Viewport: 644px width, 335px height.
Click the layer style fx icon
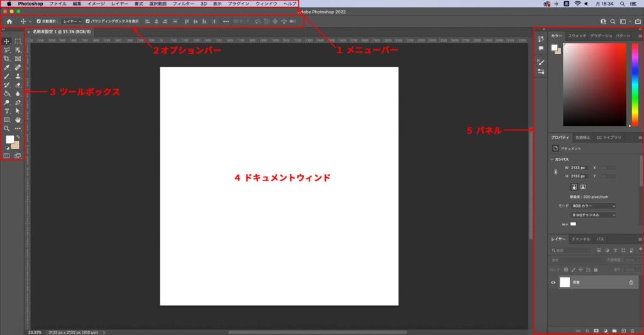(x=587, y=331)
